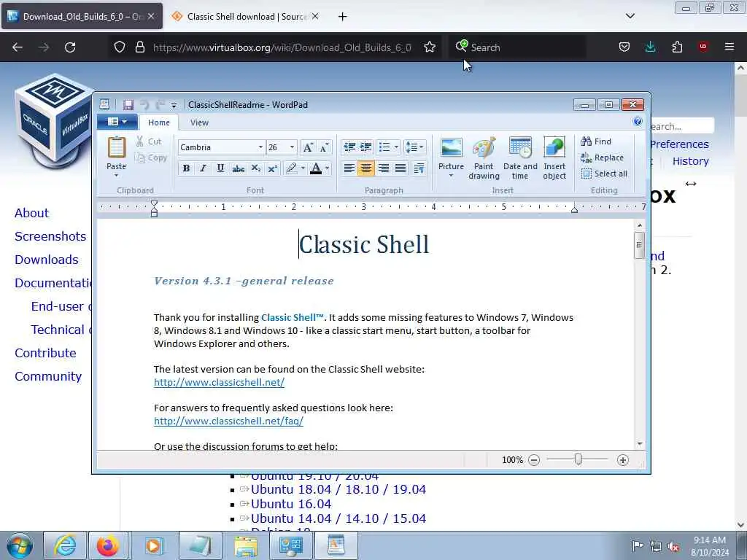Image resolution: width=747 pixels, height=560 pixels.
Task: Toggle Italic formatting
Action: [203, 168]
